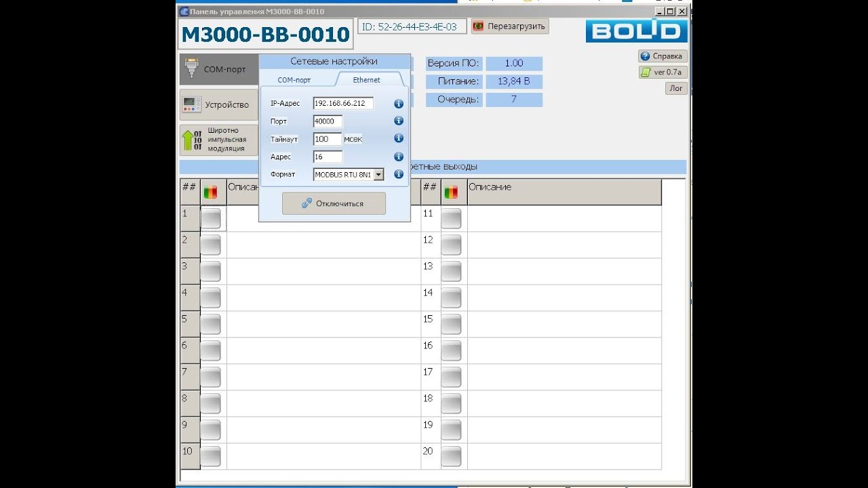Toggle discrete output 1
This screenshot has width=868, height=488.
211,218
